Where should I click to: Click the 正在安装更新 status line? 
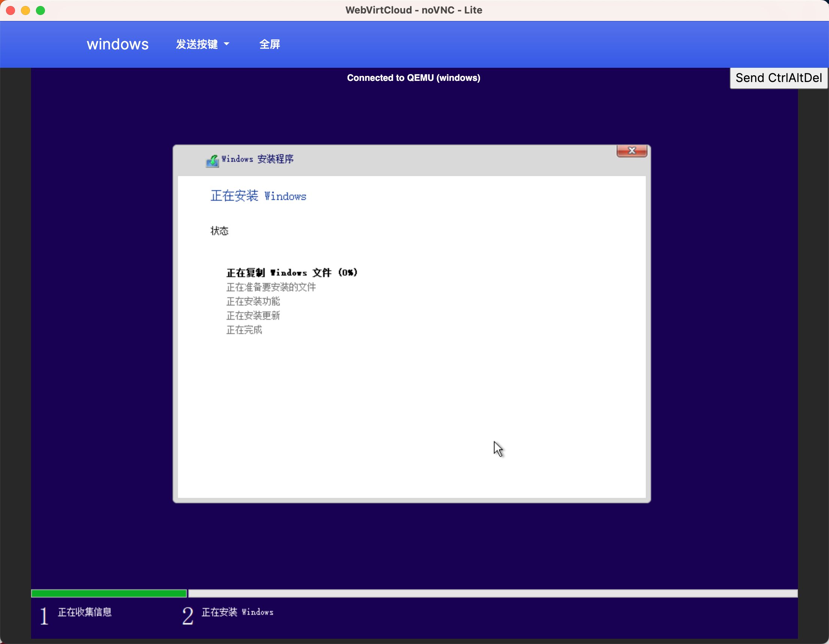click(x=253, y=315)
